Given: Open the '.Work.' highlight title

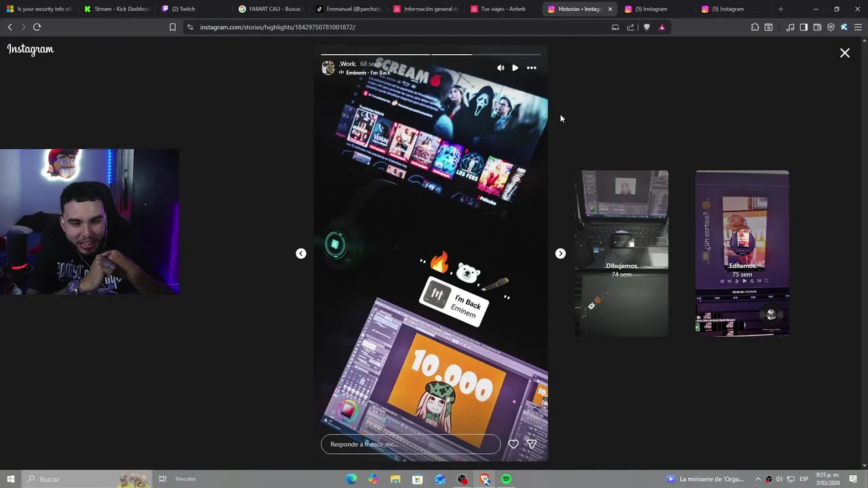Looking at the screenshot, I should 348,64.
